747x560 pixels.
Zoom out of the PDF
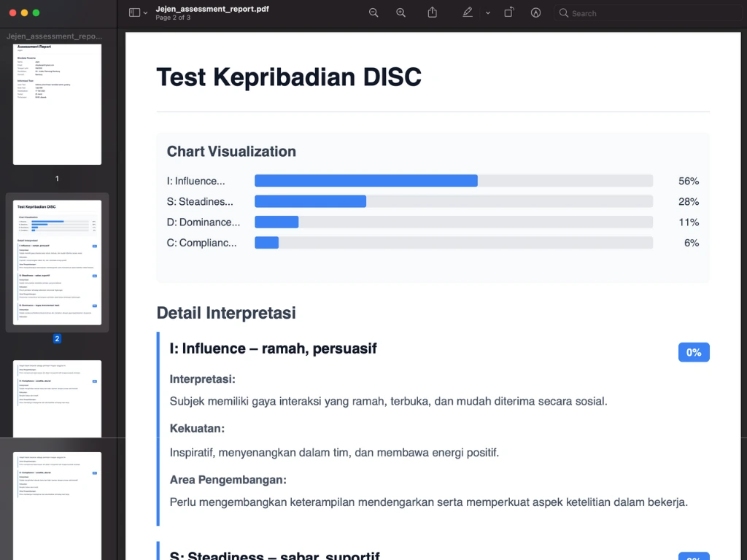click(x=373, y=12)
